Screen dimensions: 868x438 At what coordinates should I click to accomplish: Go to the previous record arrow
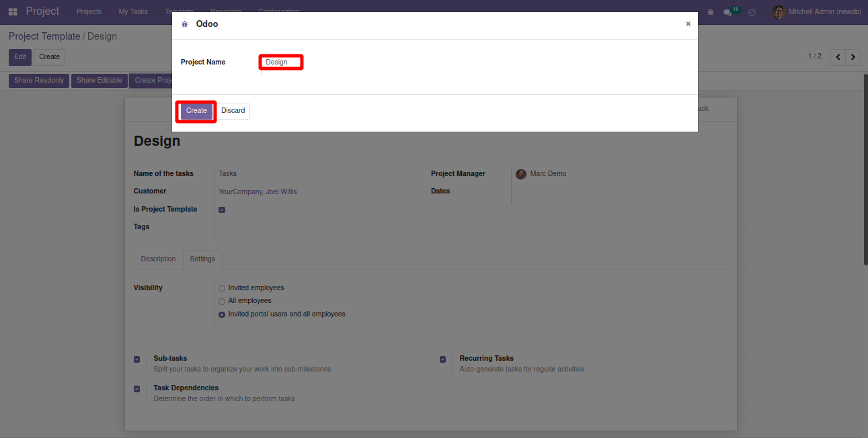tap(838, 57)
